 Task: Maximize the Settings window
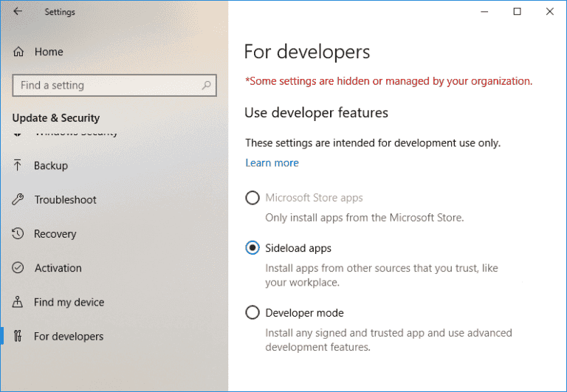pyautogui.click(x=517, y=12)
